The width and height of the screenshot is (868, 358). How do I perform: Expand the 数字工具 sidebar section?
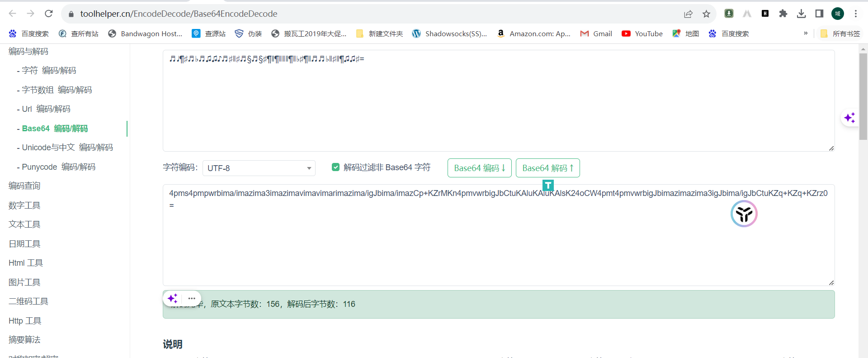point(24,205)
